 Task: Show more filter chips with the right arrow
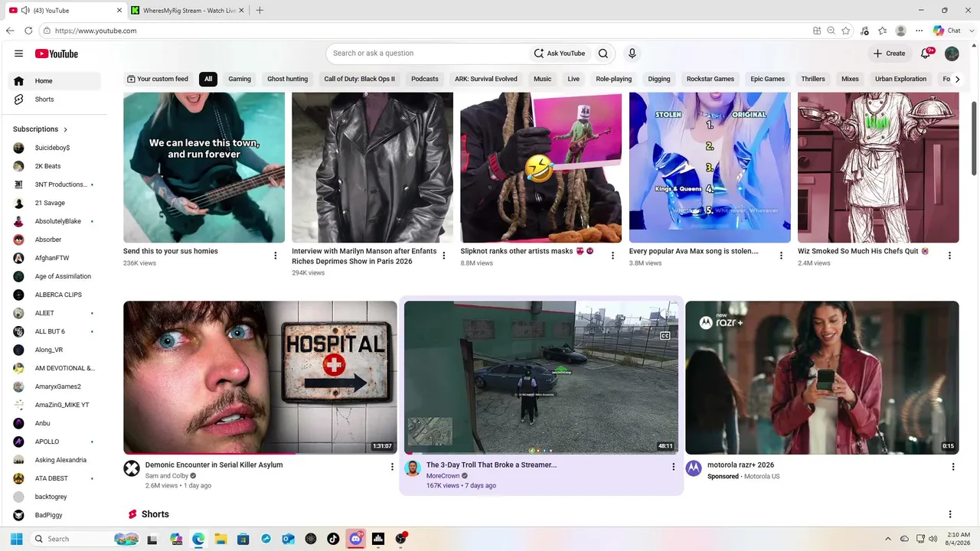(956, 79)
